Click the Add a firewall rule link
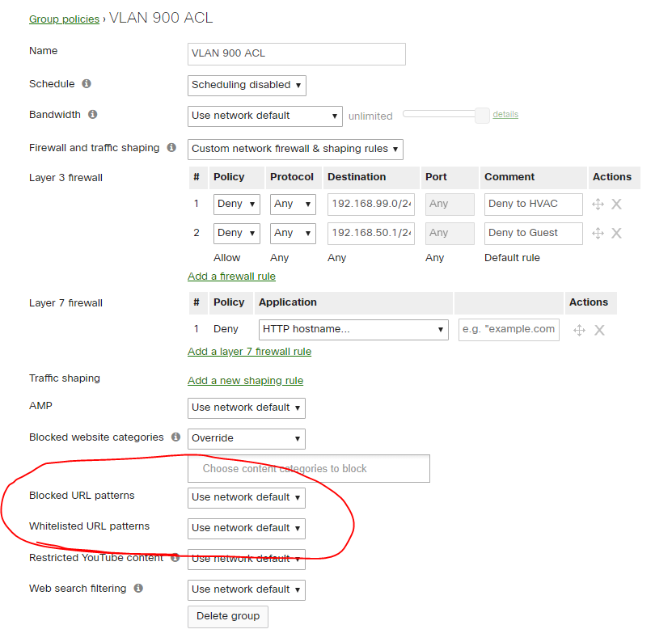The image size is (672, 642). pyautogui.click(x=231, y=276)
